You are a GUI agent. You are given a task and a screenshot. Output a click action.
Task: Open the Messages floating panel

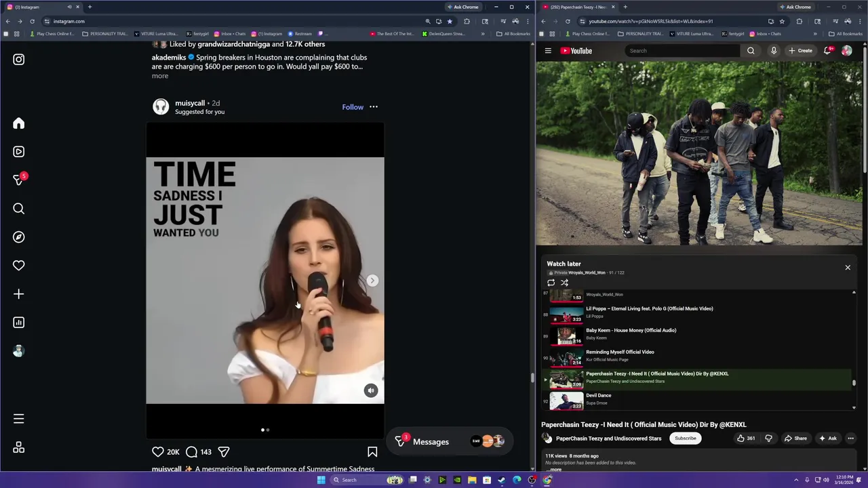450,441
